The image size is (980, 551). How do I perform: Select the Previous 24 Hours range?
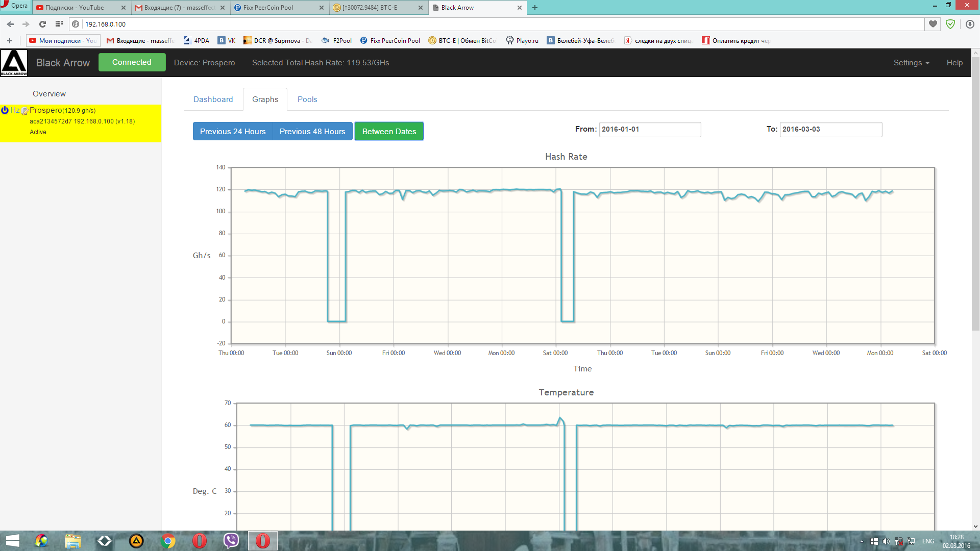[233, 131]
